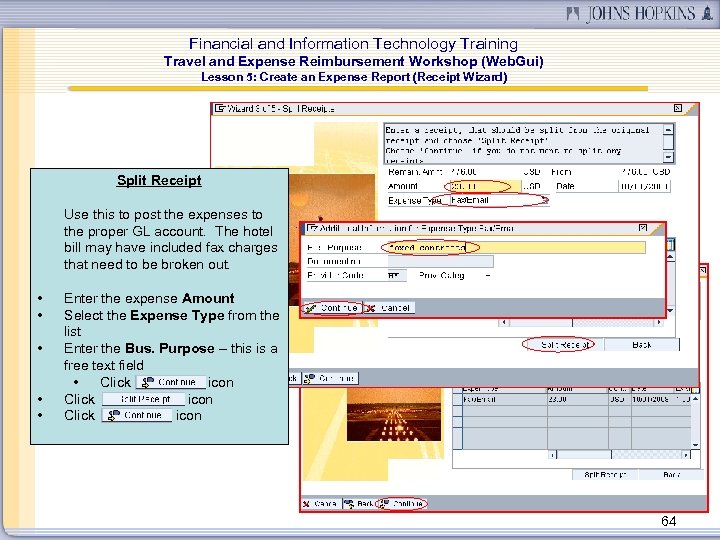Click Split Receipt button in the back window
The width and height of the screenshot is (720, 540).
(605, 475)
